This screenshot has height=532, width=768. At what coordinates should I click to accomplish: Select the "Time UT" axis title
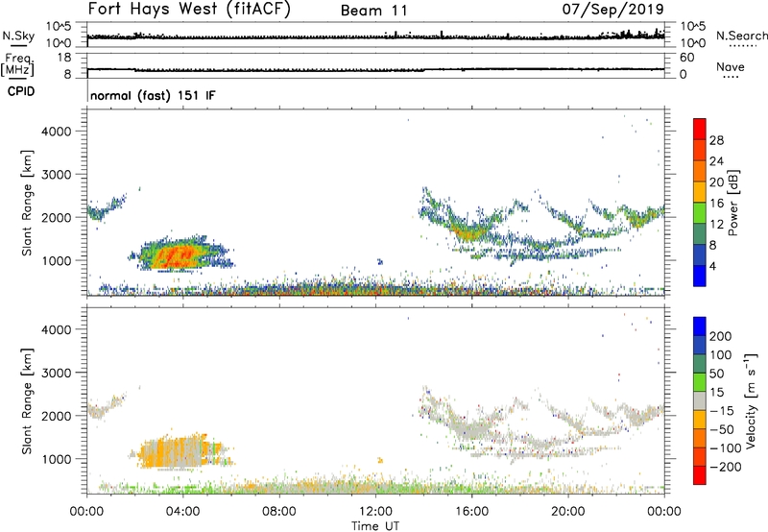375,526
